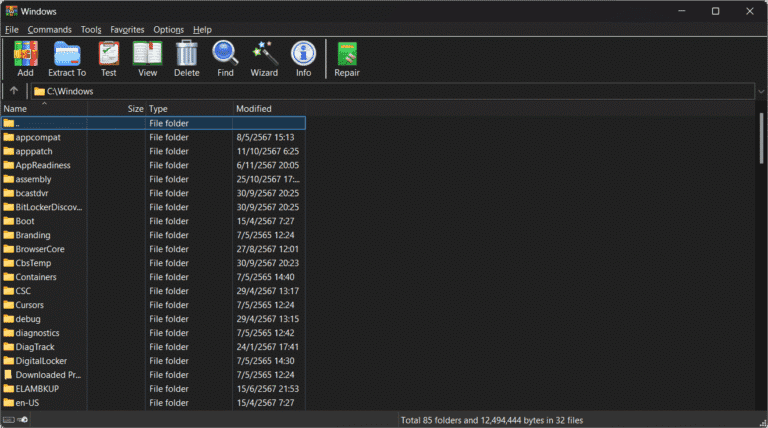This screenshot has width=768, height=428.
Task: Click the Boot folder icon
Action: 8,221
